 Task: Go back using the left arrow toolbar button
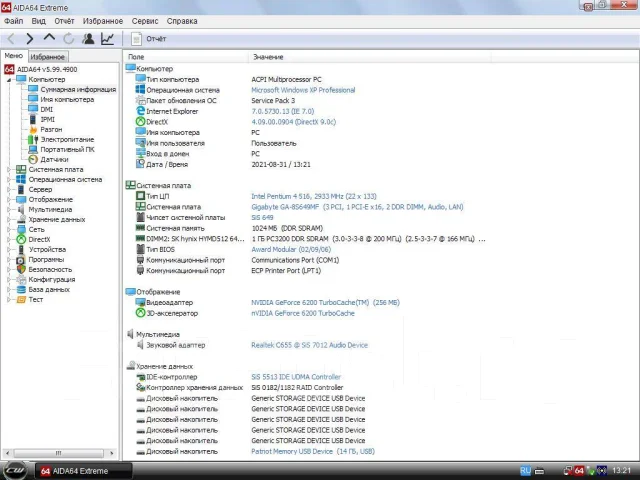click(x=11, y=39)
